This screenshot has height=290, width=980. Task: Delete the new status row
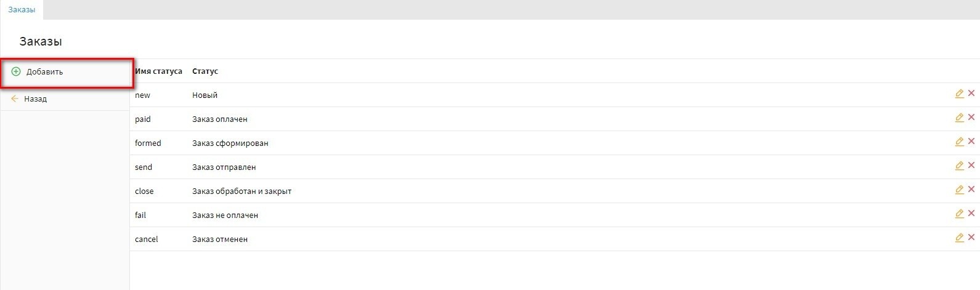pos(971,94)
